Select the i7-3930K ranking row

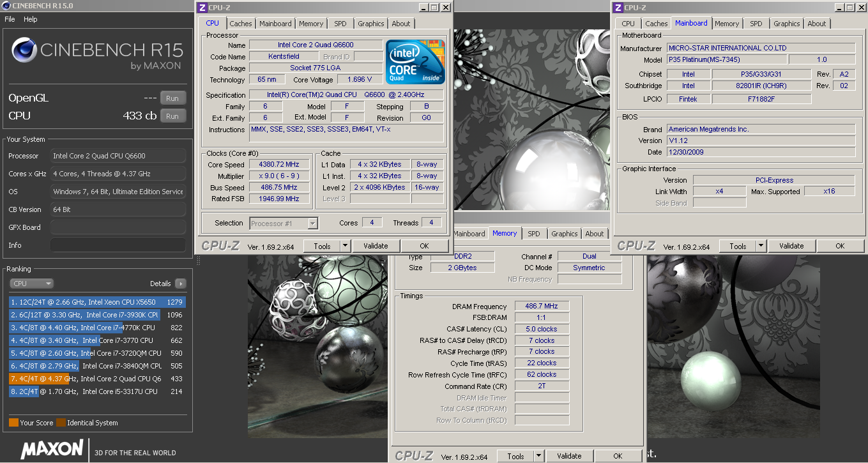[96, 315]
